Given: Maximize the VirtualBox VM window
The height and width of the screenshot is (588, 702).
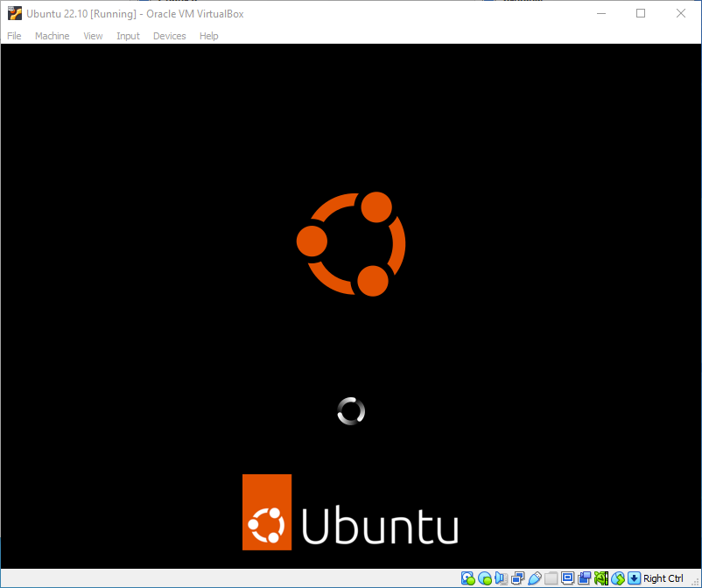Looking at the screenshot, I should (641, 13).
